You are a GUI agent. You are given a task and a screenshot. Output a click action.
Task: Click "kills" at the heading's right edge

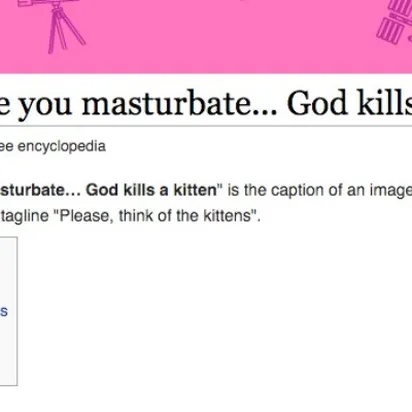tap(384, 103)
